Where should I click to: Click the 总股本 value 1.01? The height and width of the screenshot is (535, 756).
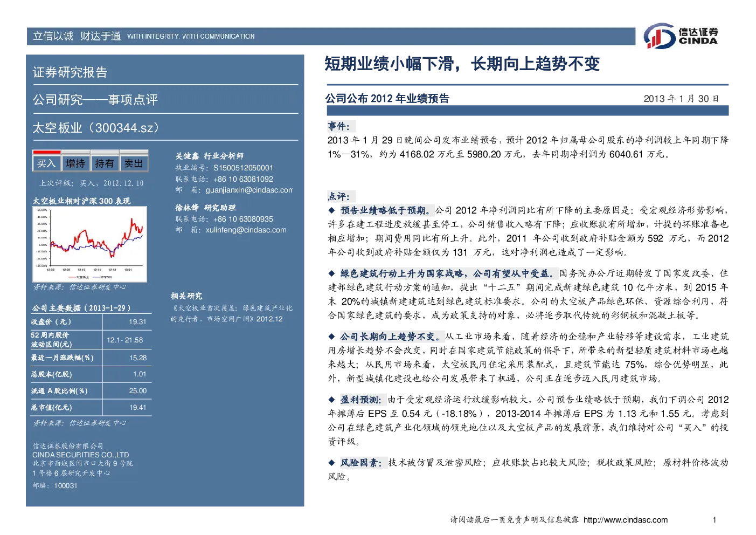pyautogui.click(x=140, y=374)
